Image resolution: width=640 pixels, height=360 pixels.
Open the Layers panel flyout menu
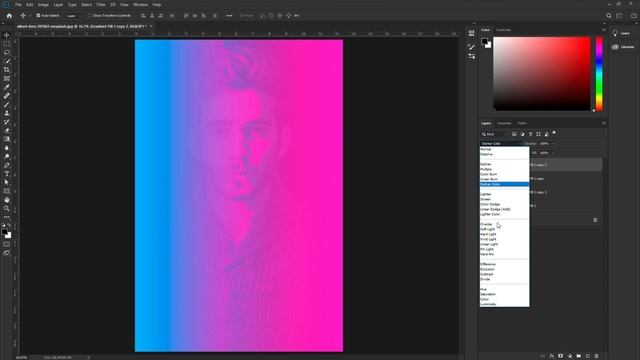point(604,123)
